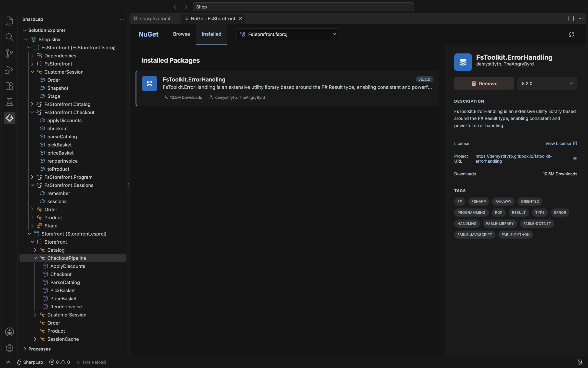Click SharpLsp flame status bar item

30,362
